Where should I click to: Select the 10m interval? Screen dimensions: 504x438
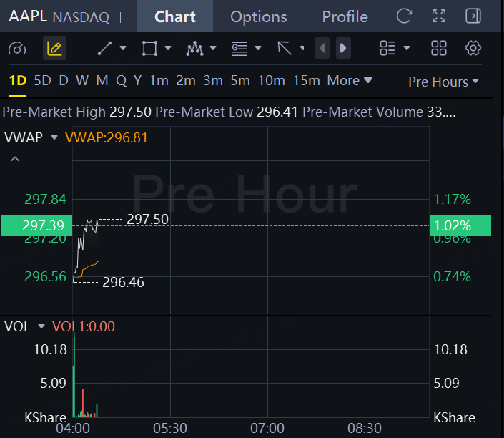[x=271, y=80]
